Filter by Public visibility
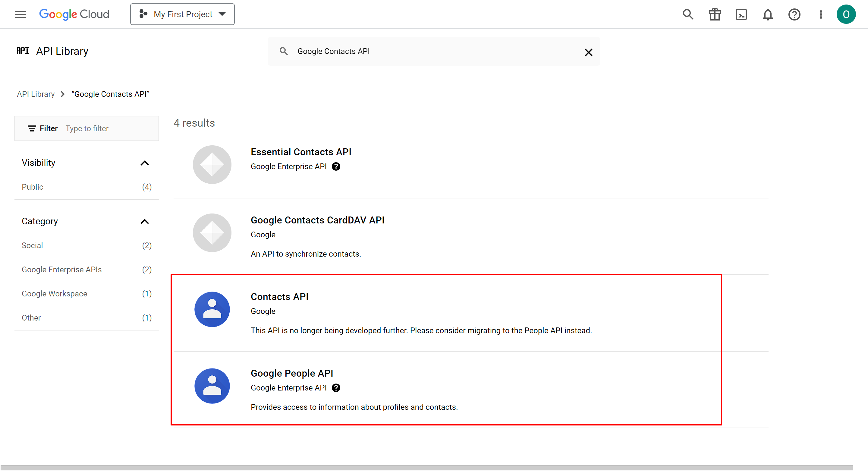This screenshot has width=868, height=471. (x=86, y=187)
